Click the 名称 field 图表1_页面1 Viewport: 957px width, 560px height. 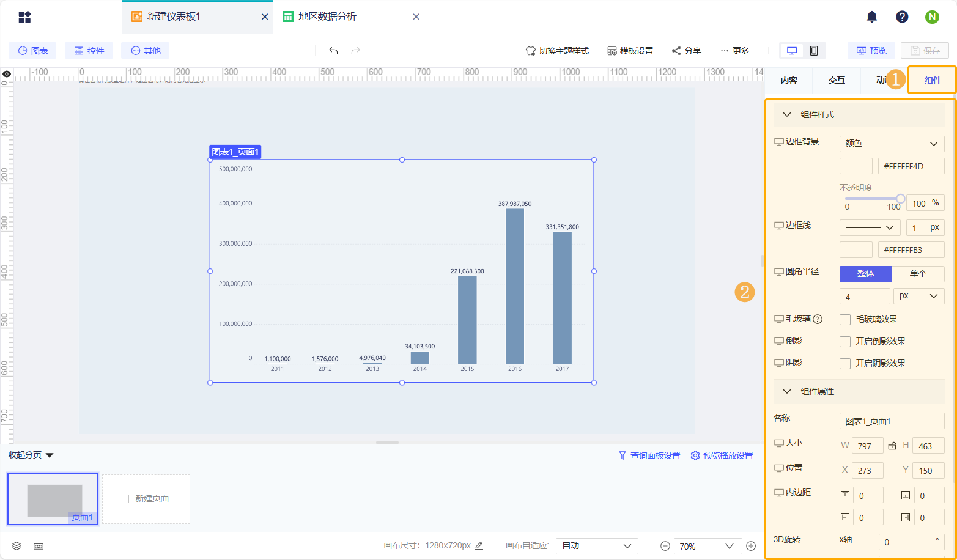click(x=892, y=421)
